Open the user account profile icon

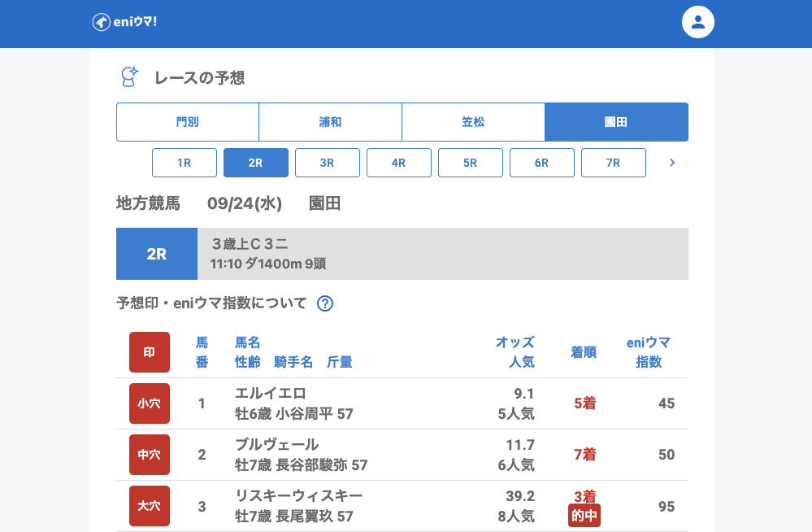697,22
